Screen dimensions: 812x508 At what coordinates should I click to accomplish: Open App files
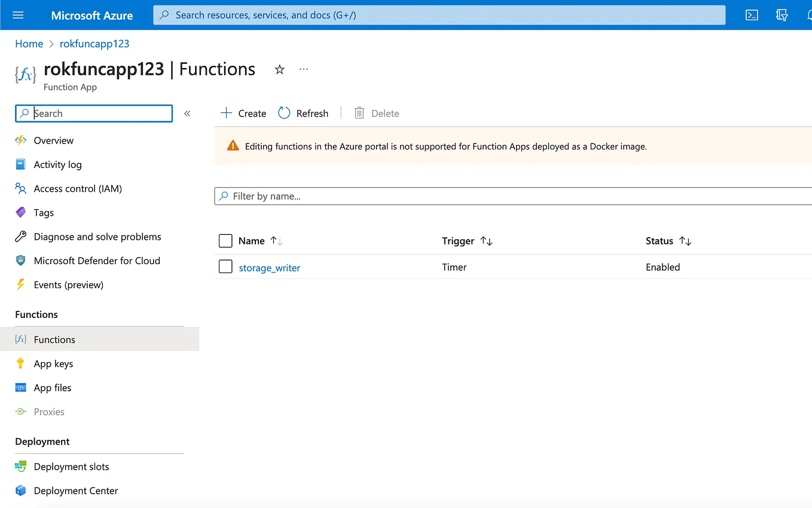pyautogui.click(x=51, y=387)
